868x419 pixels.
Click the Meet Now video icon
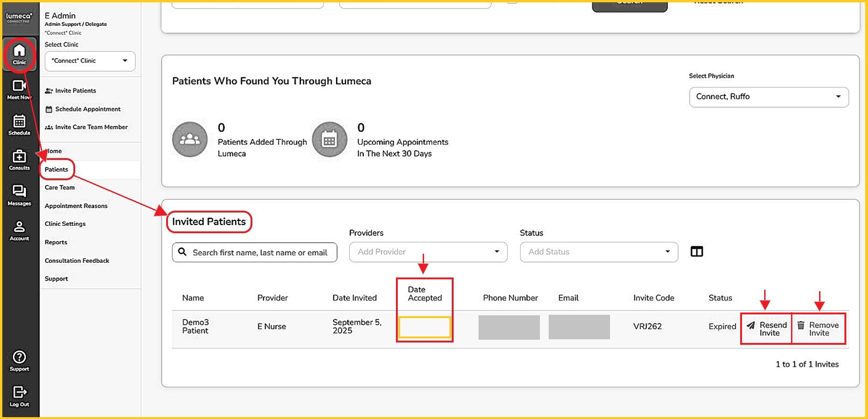(x=19, y=89)
